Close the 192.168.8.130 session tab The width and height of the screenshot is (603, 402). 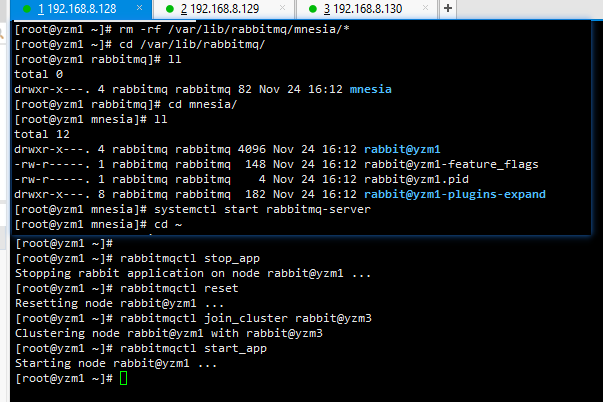coord(425,8)
